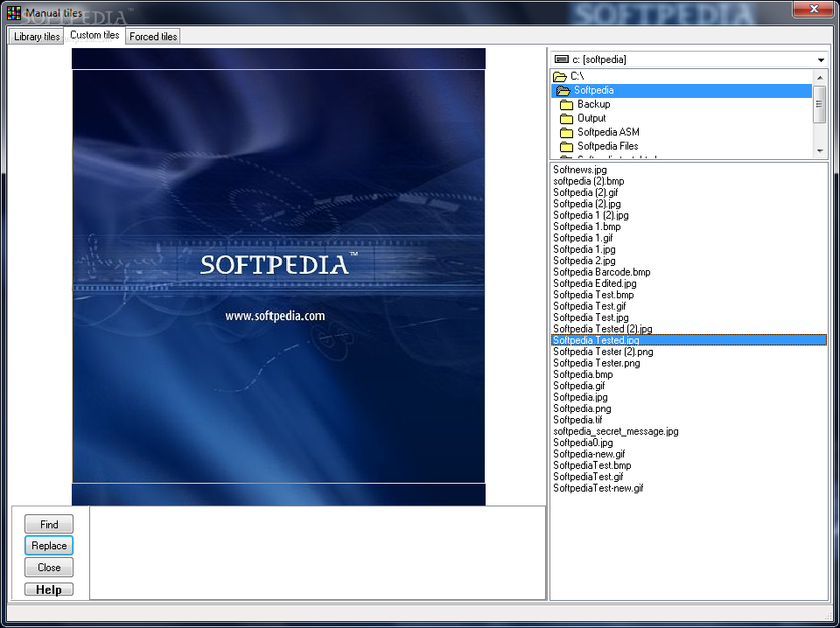
Task: Click the Close button below Replace
Action: tap(49, 568)
